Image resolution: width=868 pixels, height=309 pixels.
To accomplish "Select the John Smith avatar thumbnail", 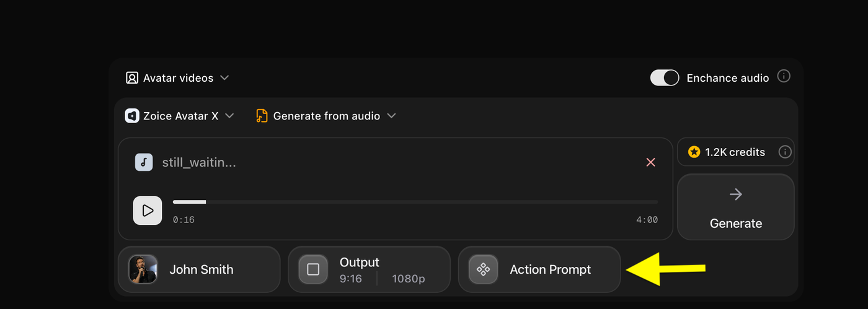I will coord(143,269).
